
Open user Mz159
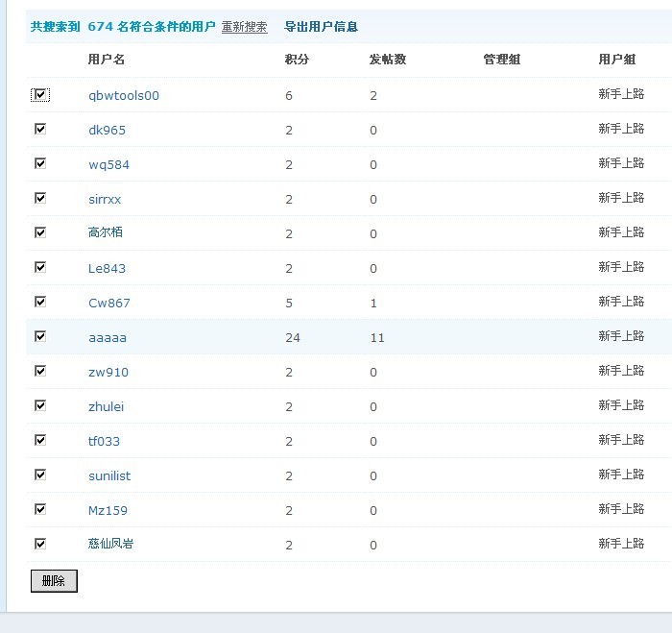tap(108, 511)
